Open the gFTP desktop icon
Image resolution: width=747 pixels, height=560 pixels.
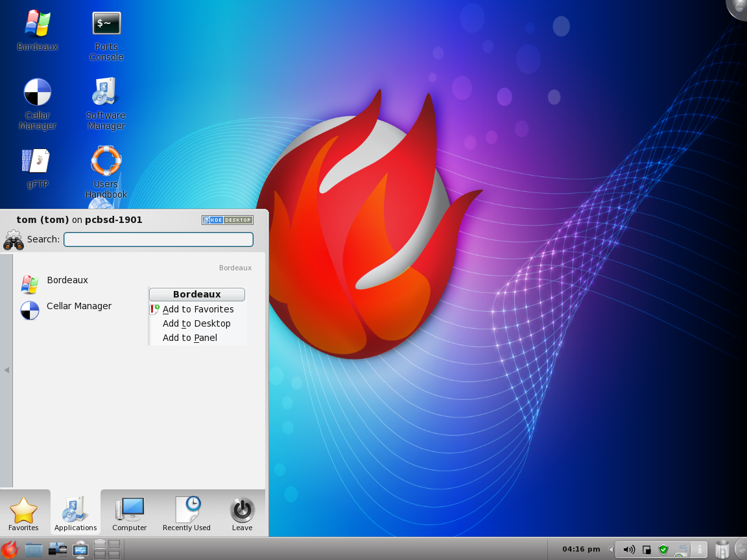[37, 169]
